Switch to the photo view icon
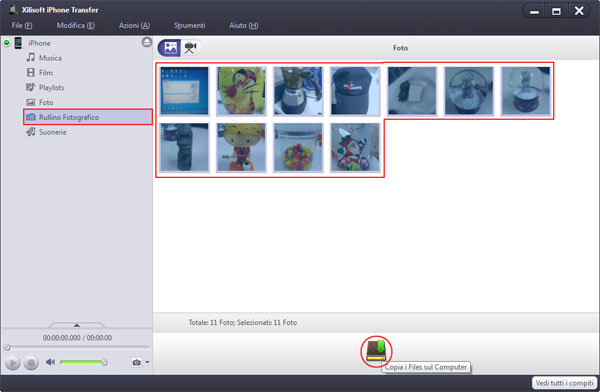This screenshot has width=600, height=392. point(170,48)
